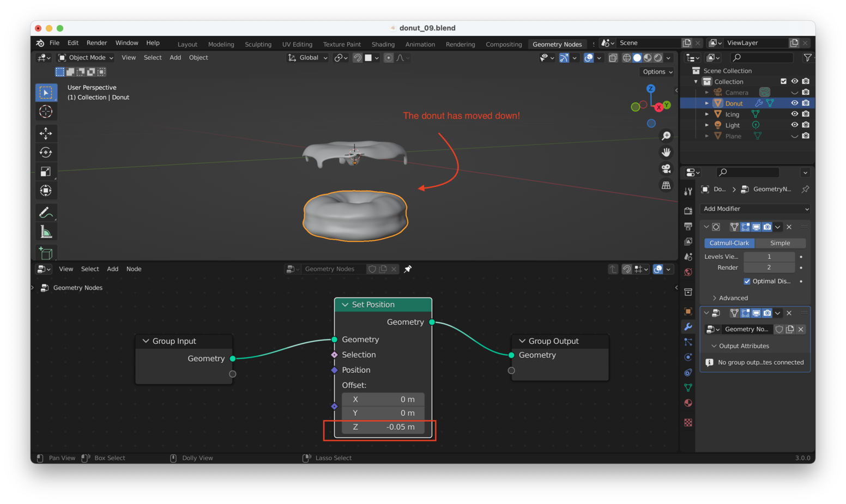846x504 pixels.
Task: Switch to the Shading workspace tab
Action: [383, 45]
